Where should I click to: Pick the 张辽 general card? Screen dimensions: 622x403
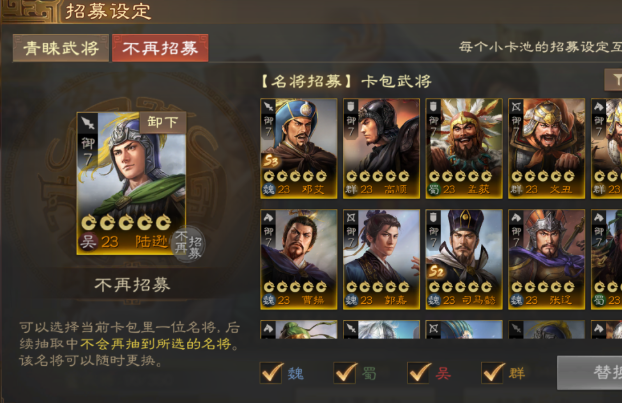[x=546, y=259]
